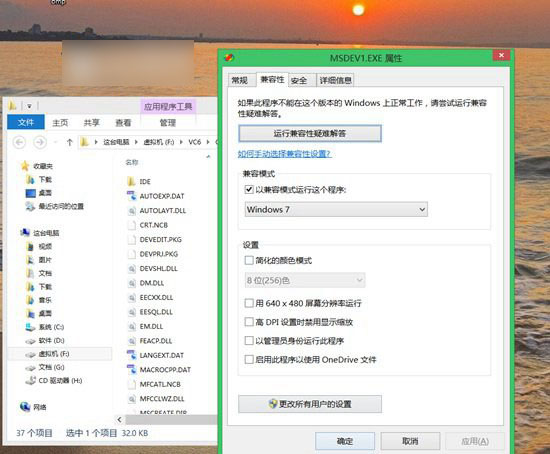The width and height of the screenshot is (550, 454).
Task: Click the Favorites star icon in sidebar
Action: [25, 166]
